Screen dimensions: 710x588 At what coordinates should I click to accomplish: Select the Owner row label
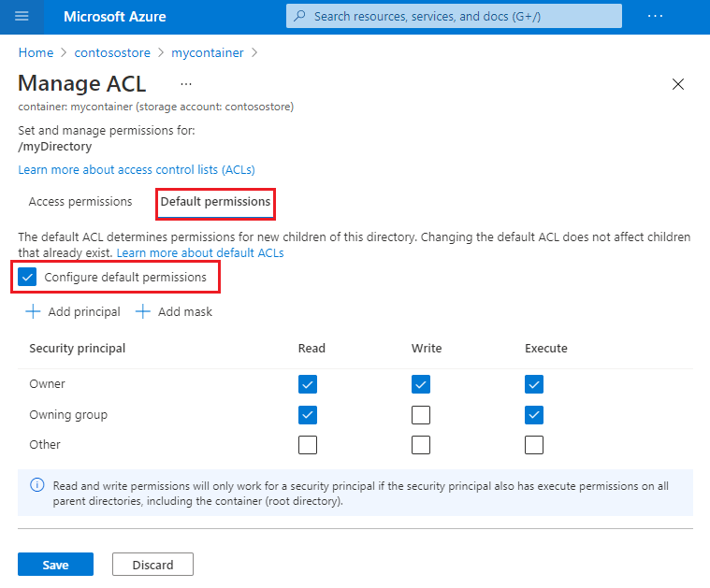[47, 384]
